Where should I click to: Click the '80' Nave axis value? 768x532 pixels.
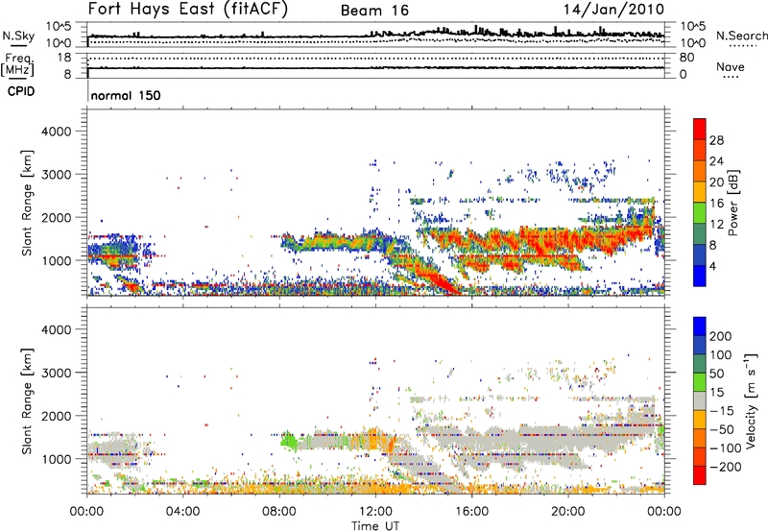686,58
